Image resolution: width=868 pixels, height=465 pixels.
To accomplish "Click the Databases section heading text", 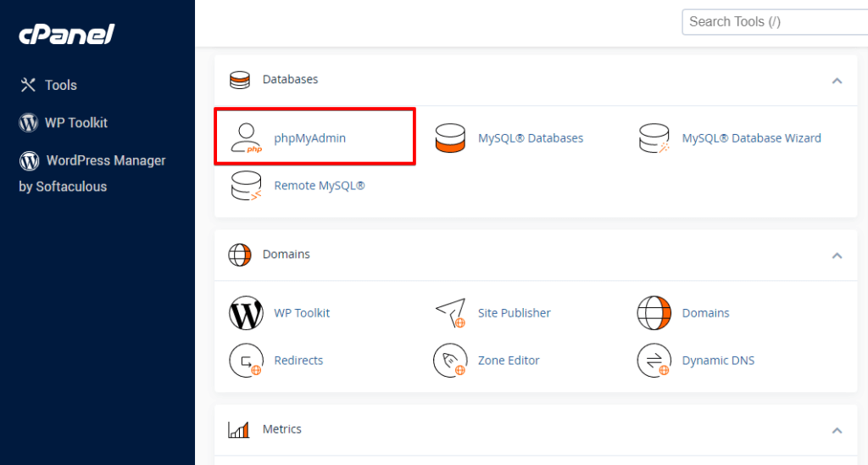I will tap(290, 79).
